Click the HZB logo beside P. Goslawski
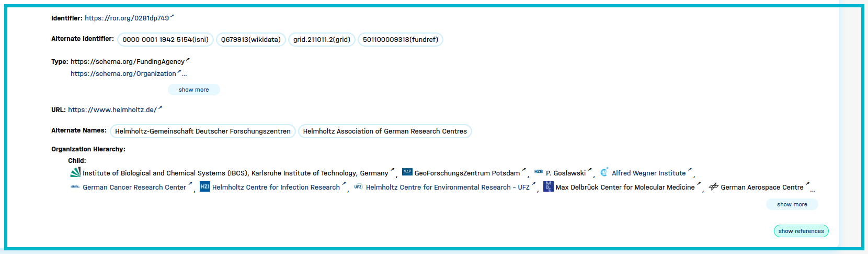The height and width of the screenshot is (254, 868). click(x=538, y=172)
